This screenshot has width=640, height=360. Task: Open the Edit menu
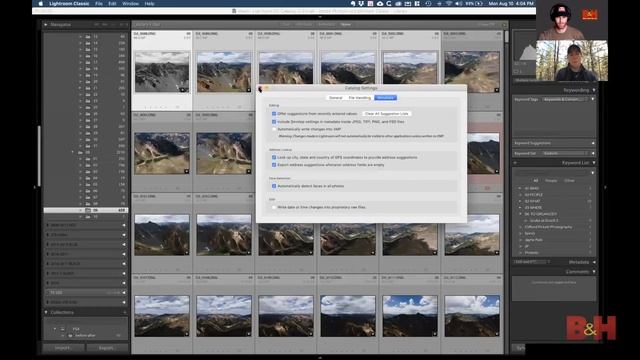click(x=112, y=3)
